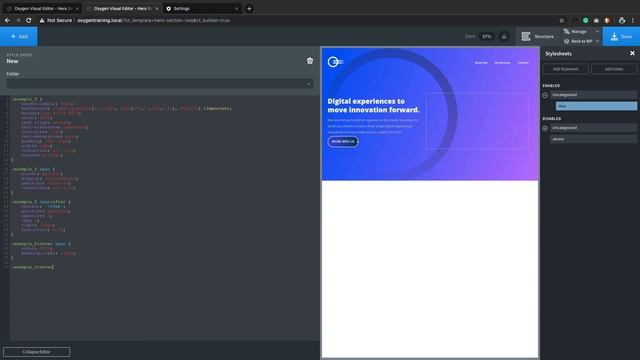Click the hero paragraph text in preview
Image resolution: width=640 pixels, height=360 pixels.
pyautogui.click(x=373, y=126)
